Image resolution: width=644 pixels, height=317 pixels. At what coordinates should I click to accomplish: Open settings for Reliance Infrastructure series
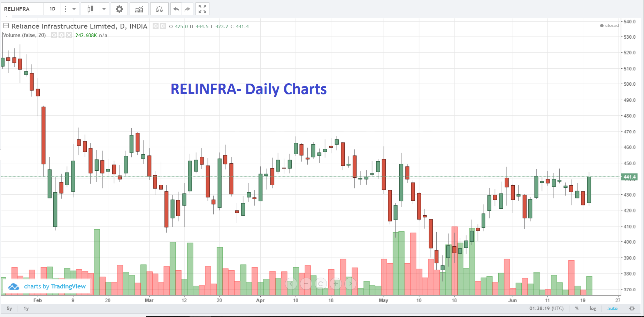(163, 26)
